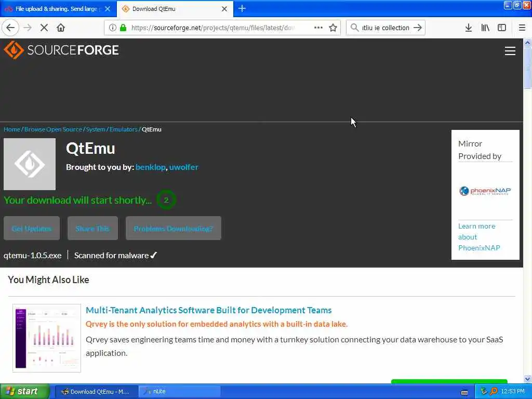Screen dimensions: 532x399
Task: Open a new tab with plus button
Action: pos(242,8)
